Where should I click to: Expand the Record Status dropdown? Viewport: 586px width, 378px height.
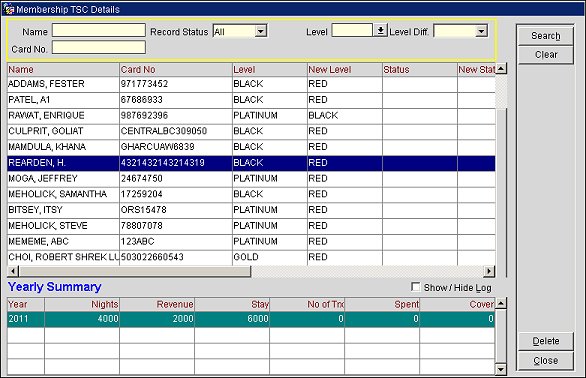coord(261,31)
